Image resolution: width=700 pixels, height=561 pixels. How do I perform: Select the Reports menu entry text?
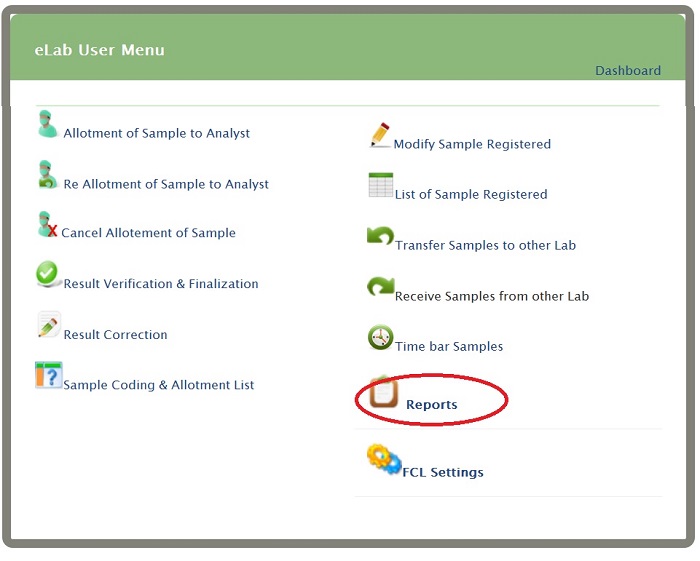pyautogui.click(x=431, y=405)
